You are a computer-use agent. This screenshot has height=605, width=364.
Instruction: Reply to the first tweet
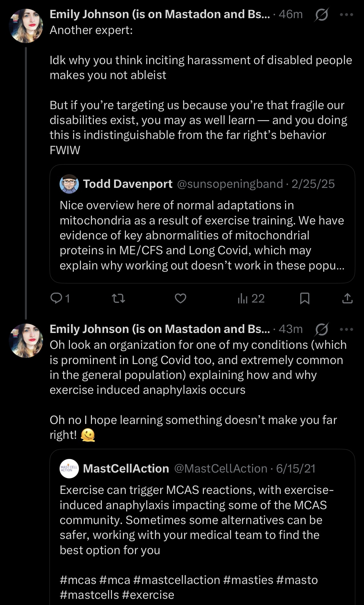57,298
